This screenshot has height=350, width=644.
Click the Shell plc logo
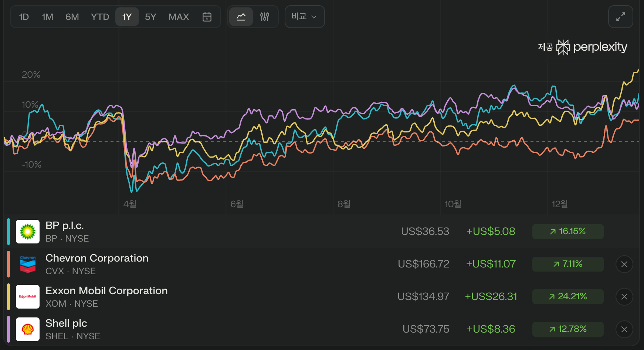[x=28, y=329]
